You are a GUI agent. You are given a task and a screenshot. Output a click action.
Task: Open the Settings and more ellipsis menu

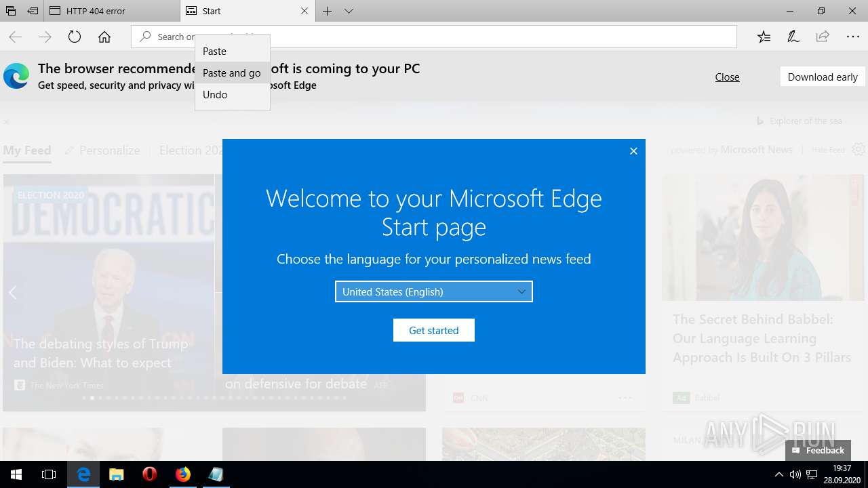point(852,37)
